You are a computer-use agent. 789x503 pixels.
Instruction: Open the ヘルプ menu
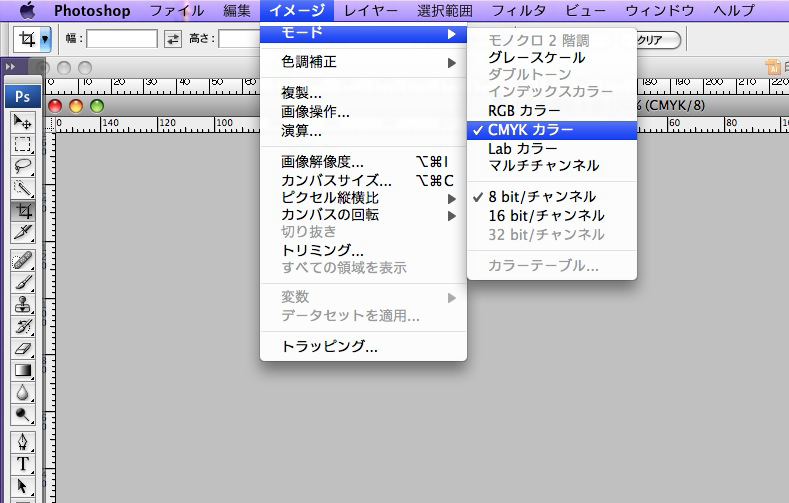734,11
